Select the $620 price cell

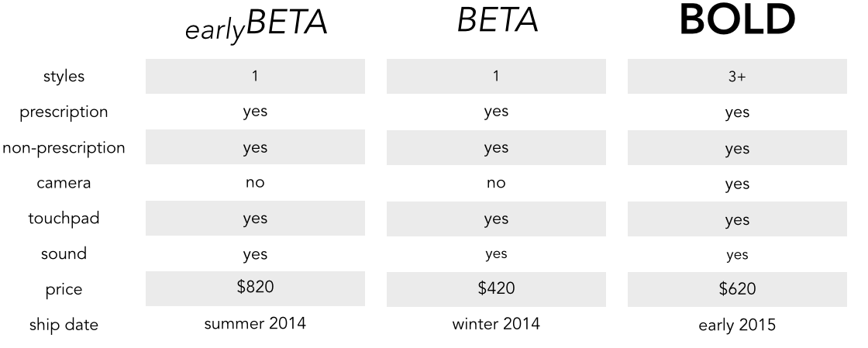pos(737,289)
